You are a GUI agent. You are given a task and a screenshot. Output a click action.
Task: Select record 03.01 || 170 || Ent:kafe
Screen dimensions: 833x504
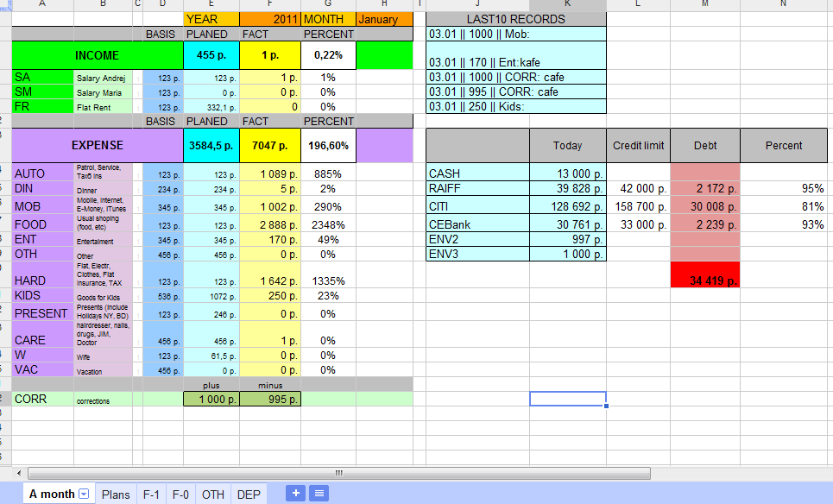(516, 55)
